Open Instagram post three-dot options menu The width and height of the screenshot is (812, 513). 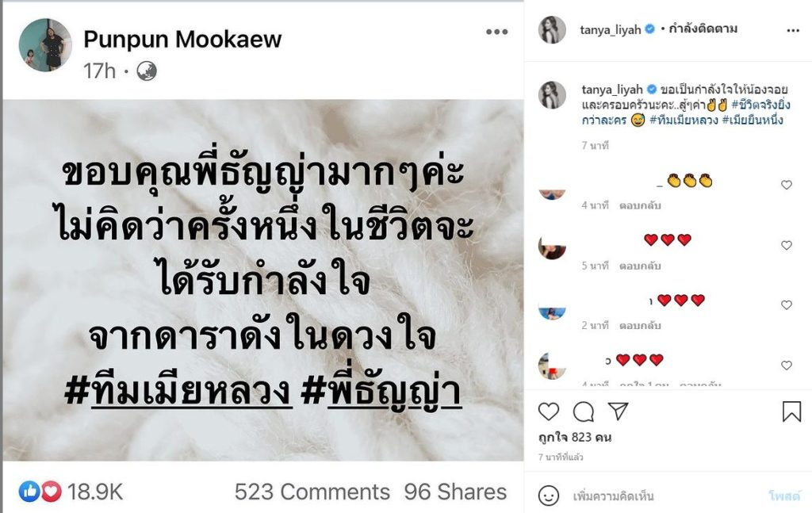[793, 31]
